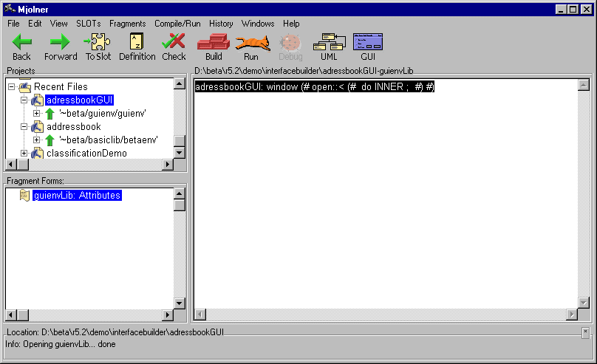Select the addressbook project in tree
The width and height of the screenshot is (597, 364).
pos(73,127)
